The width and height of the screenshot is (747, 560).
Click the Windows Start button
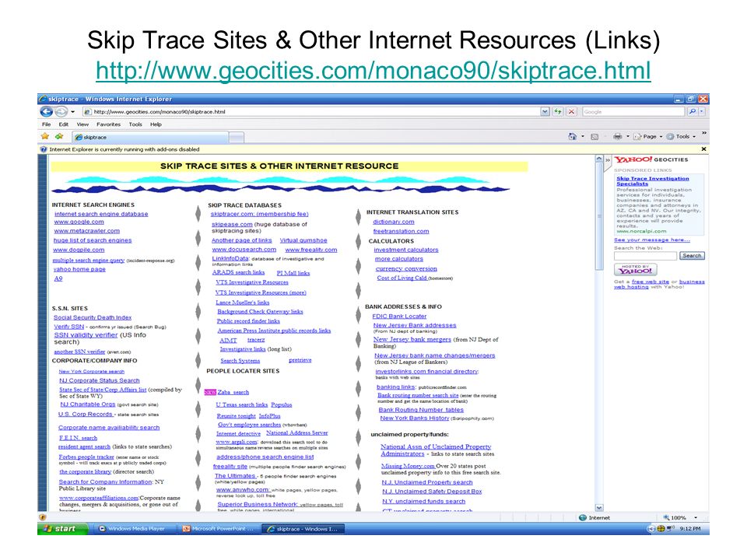point(62,529)
